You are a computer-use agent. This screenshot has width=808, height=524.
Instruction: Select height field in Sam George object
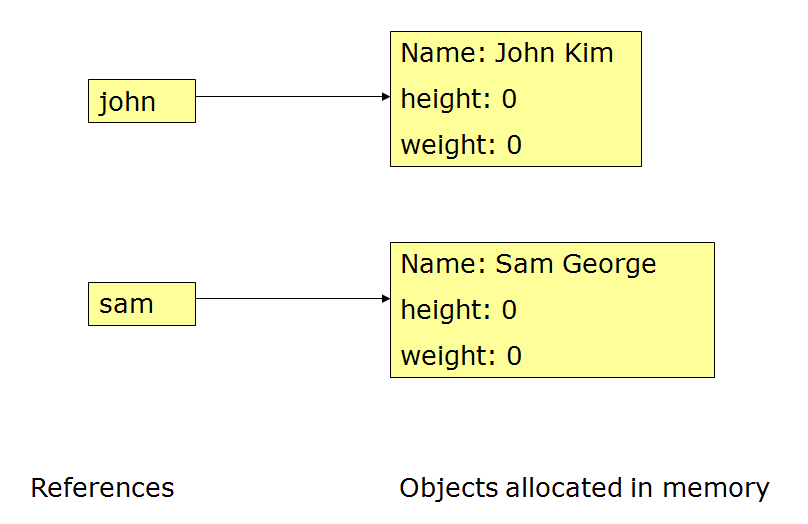pyautogui.click(x=459, y=311)
